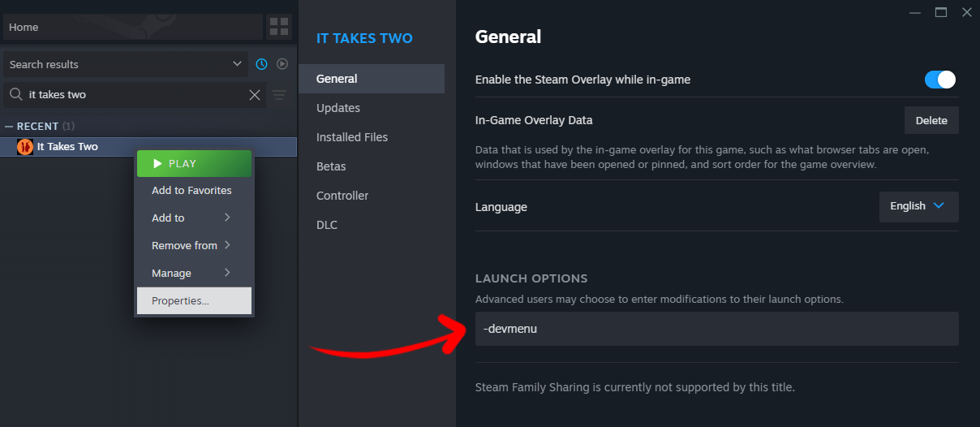The image size is (980, 427).
Task: Collapse the Recent section
Action: pos(9,126)
